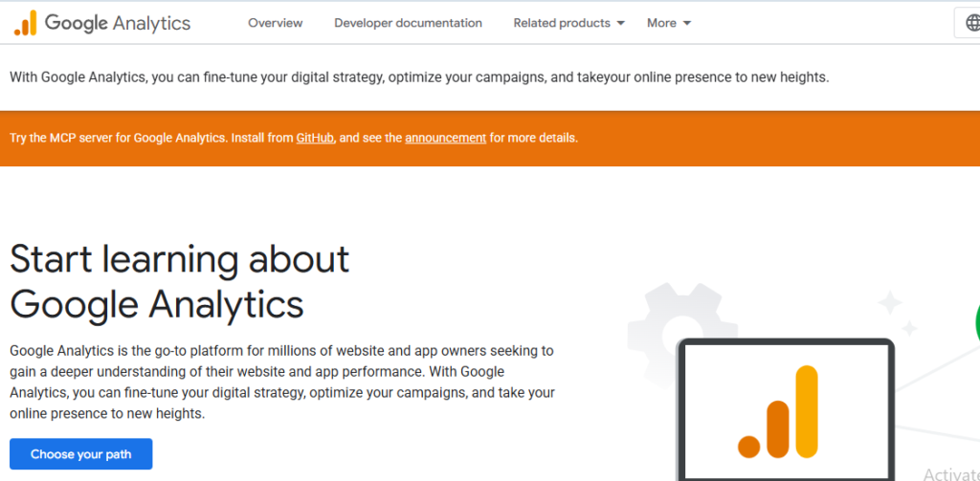The height and width of the screenshot is (481, 980).
Task: Click the Choose your path button
Action: point(80,454)
